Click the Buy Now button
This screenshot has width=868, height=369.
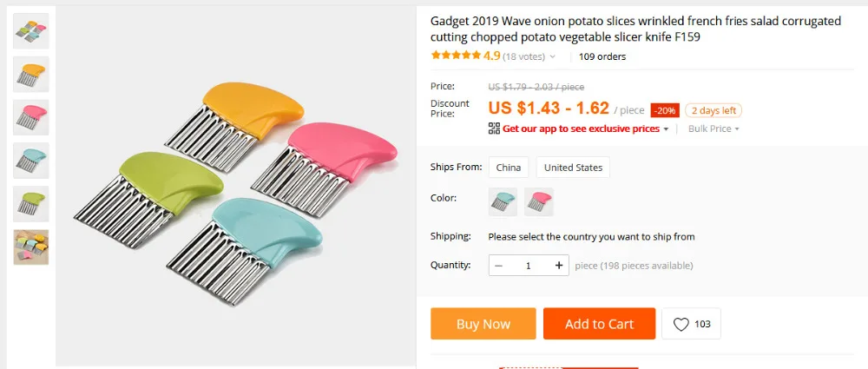pos(483,324)
